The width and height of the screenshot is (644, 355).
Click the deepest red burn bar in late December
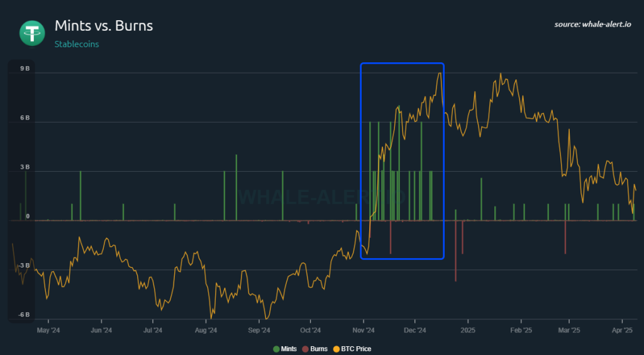click(455, 251)
